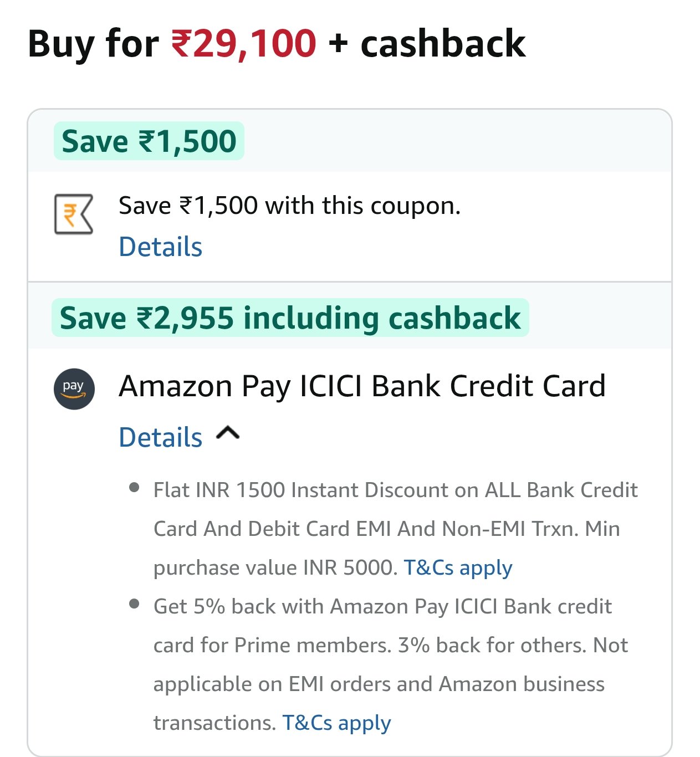Click the bullet dot before Flat INR 1500

click(x=134, y=488)
